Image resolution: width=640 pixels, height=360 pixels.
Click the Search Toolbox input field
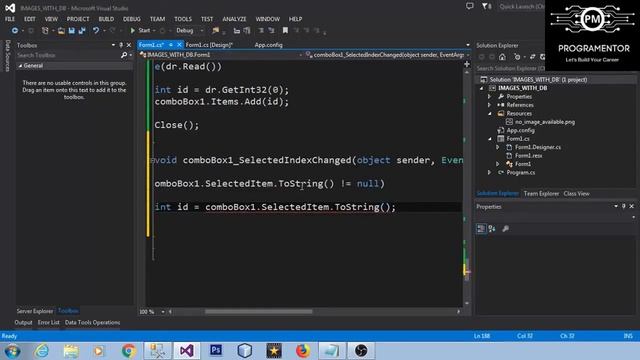pos(69,55)
